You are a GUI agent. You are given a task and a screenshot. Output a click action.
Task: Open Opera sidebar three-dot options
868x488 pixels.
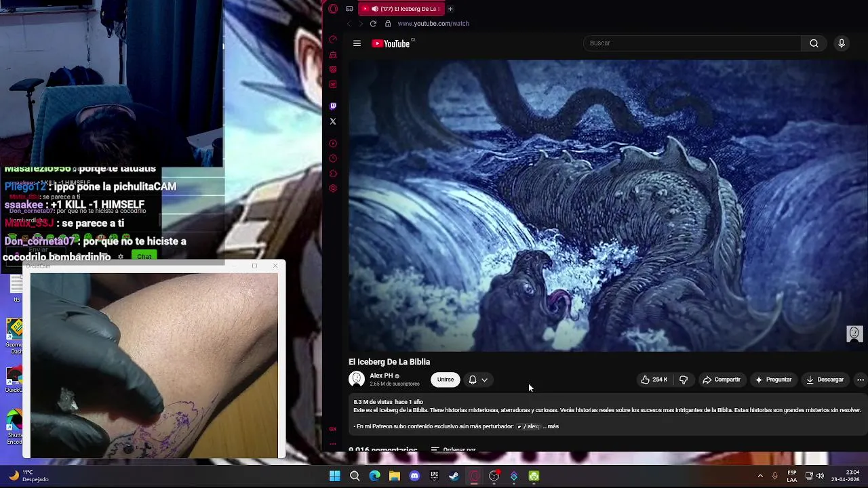coord(333,444)
